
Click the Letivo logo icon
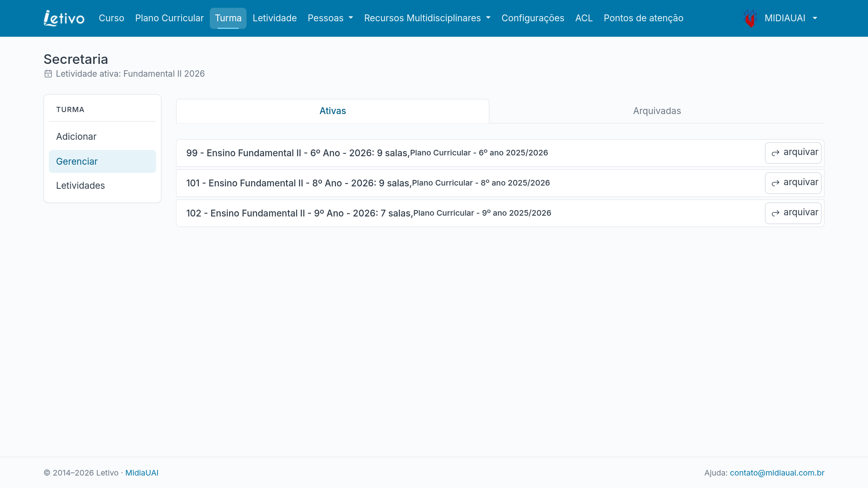64,18
